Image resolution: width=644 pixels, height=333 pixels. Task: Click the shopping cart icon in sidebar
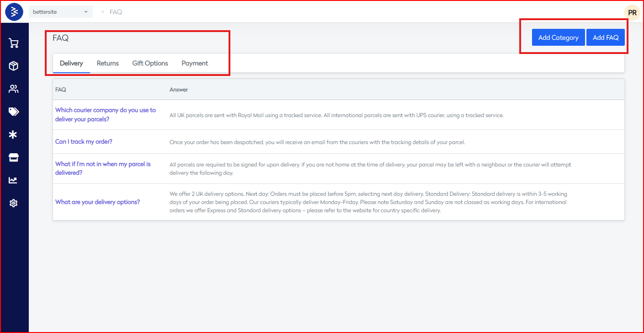[x=14, y=43]
